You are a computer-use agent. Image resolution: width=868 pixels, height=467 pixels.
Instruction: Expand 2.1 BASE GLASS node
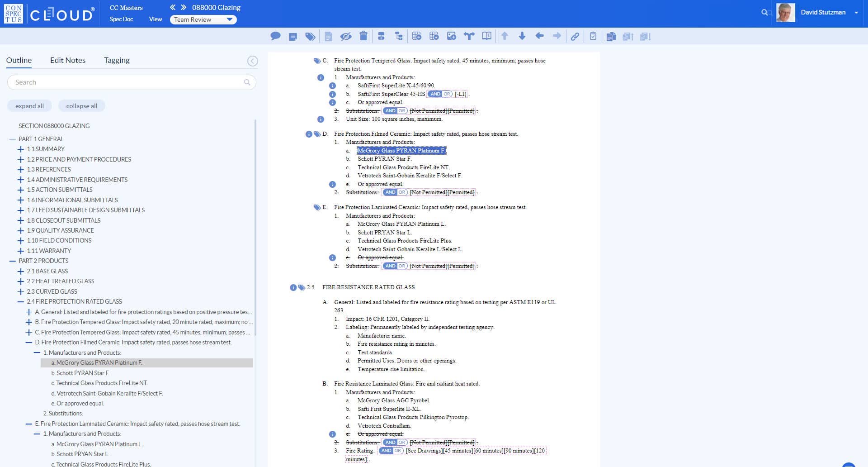[21, 272]
